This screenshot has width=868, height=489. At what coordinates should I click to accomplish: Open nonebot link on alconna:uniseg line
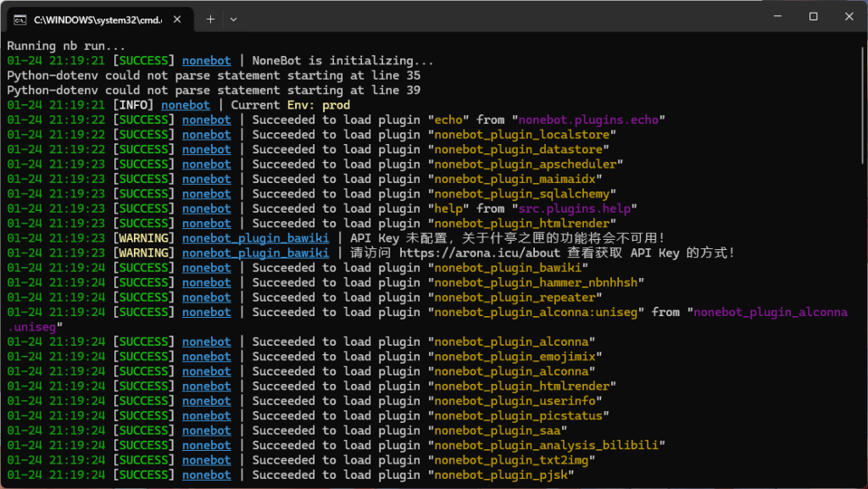207,312
